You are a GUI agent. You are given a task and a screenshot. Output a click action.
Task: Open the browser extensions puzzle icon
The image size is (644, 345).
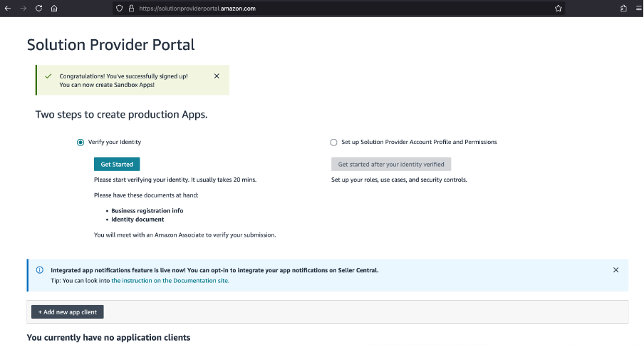623,9
